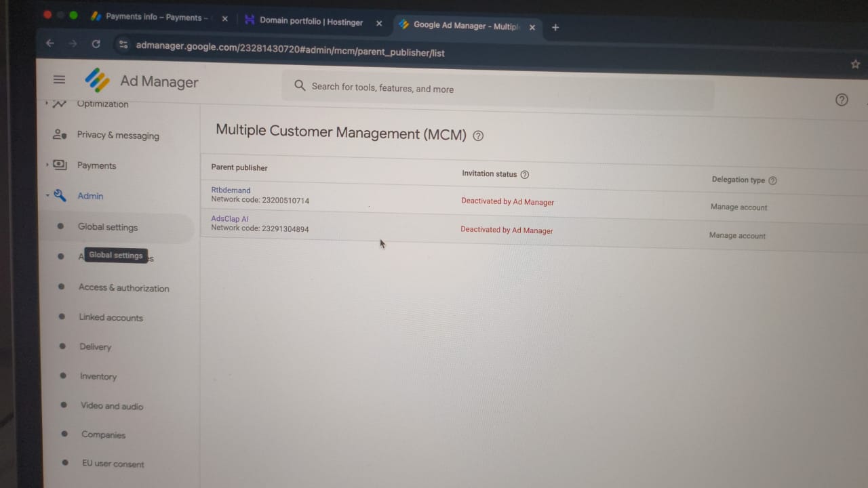Expand the Payments section in the sidebar
Image resolution: width=868 pixels, height=488 pixels.
47,165
